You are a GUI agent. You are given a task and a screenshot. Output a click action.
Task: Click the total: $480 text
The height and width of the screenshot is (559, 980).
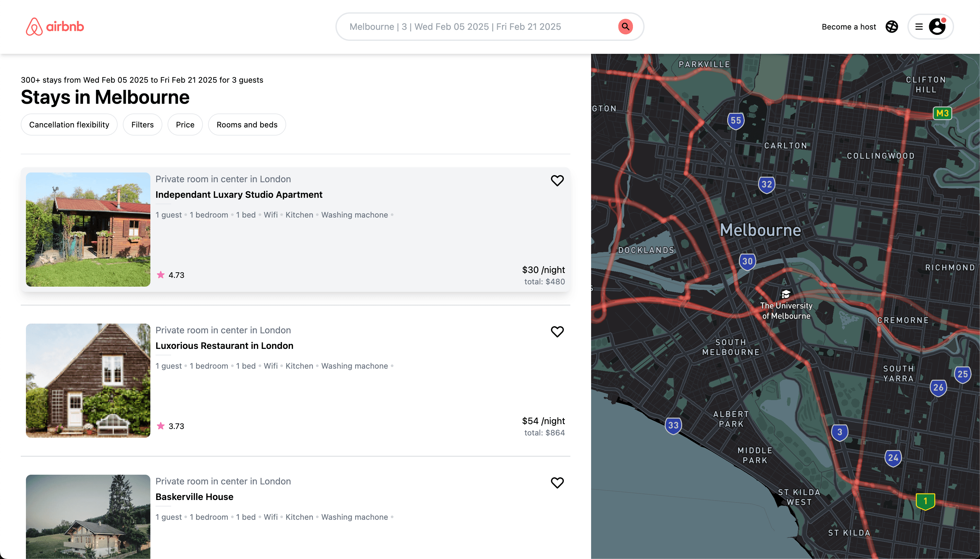(x=544, y=281)
